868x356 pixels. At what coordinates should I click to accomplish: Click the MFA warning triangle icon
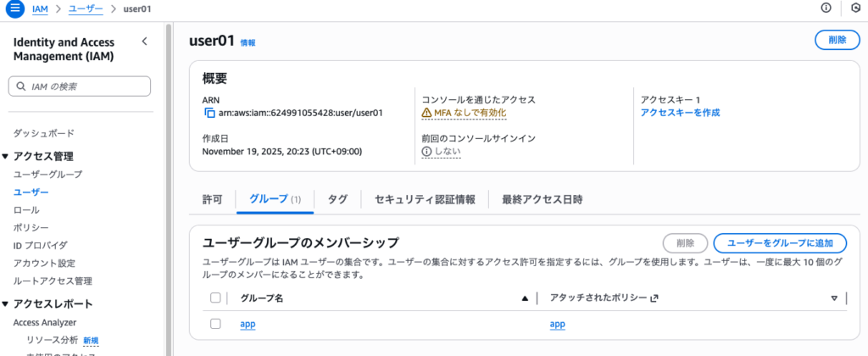(x=427, y=113)
